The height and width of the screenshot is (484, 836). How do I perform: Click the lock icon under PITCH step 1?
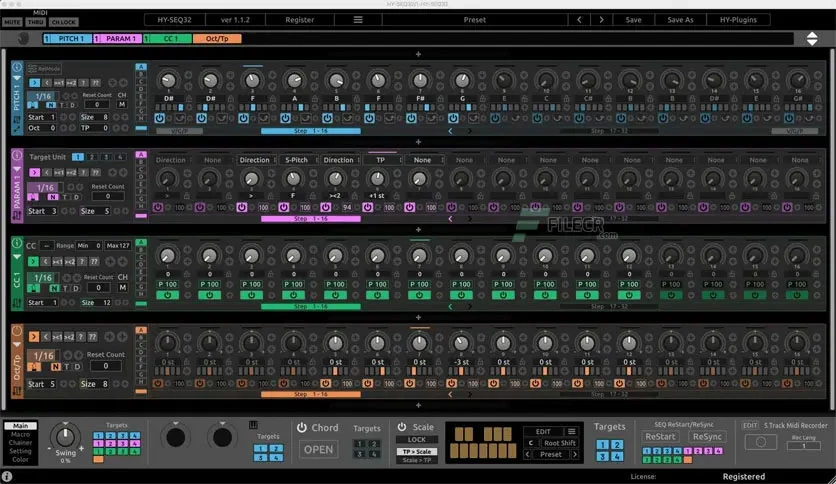188,99
